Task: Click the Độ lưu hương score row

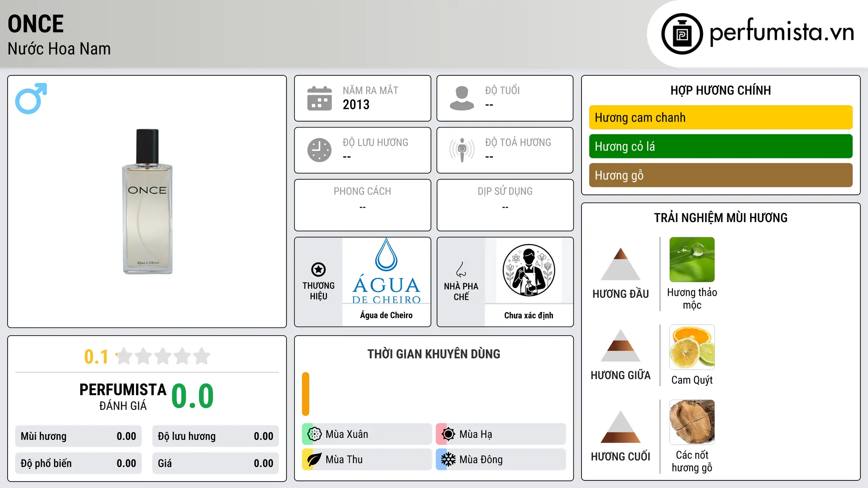Action: (215, 436)
